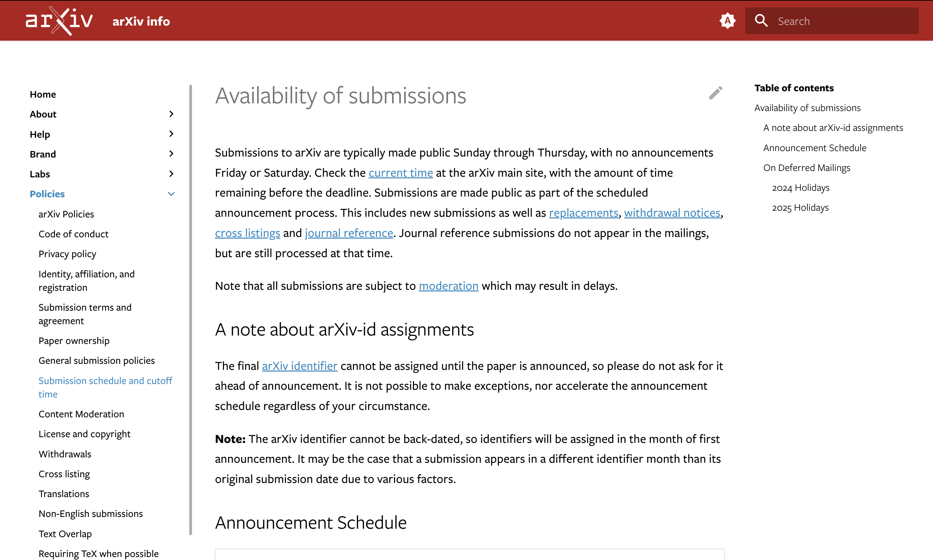Go to the Home navigation item
933x560 pixels.
click(x=43, y=94)
